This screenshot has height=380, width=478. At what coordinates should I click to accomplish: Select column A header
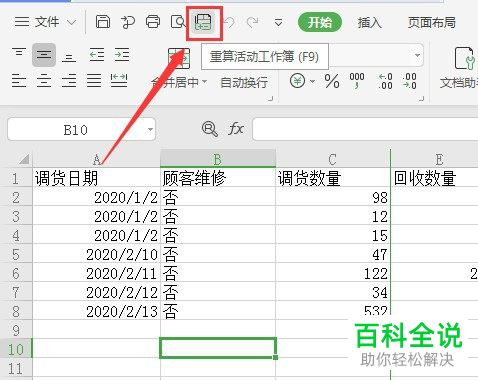pyautogui.click(x=97, y=159)
